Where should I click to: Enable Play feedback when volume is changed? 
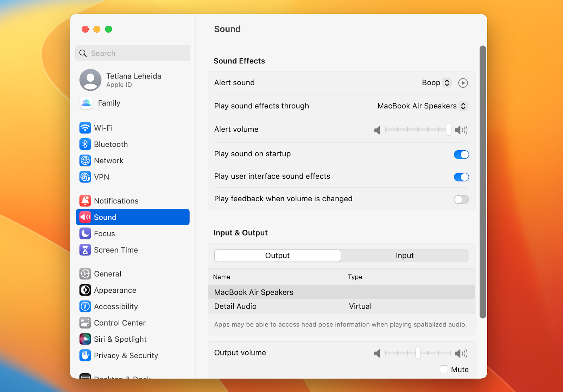tap(461, 200)
